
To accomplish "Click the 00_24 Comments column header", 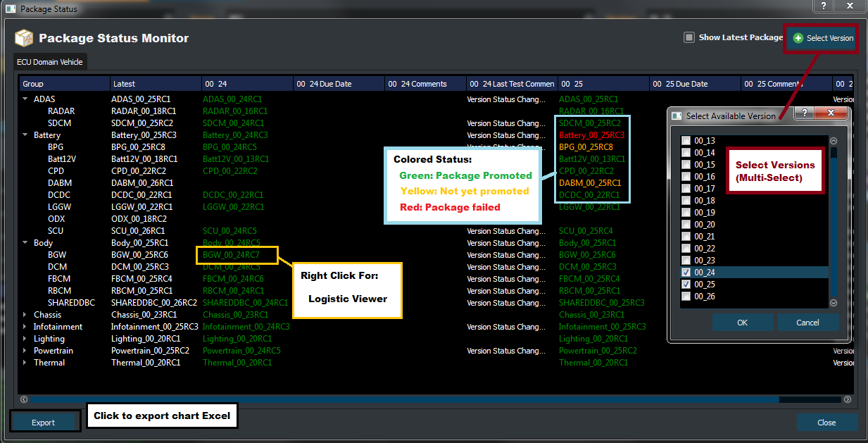I will 425,84.
